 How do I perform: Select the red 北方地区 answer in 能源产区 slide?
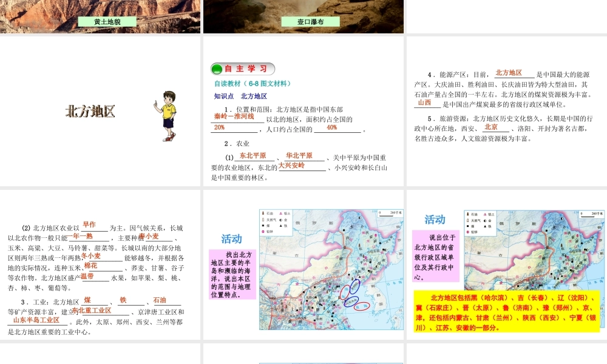509,72
